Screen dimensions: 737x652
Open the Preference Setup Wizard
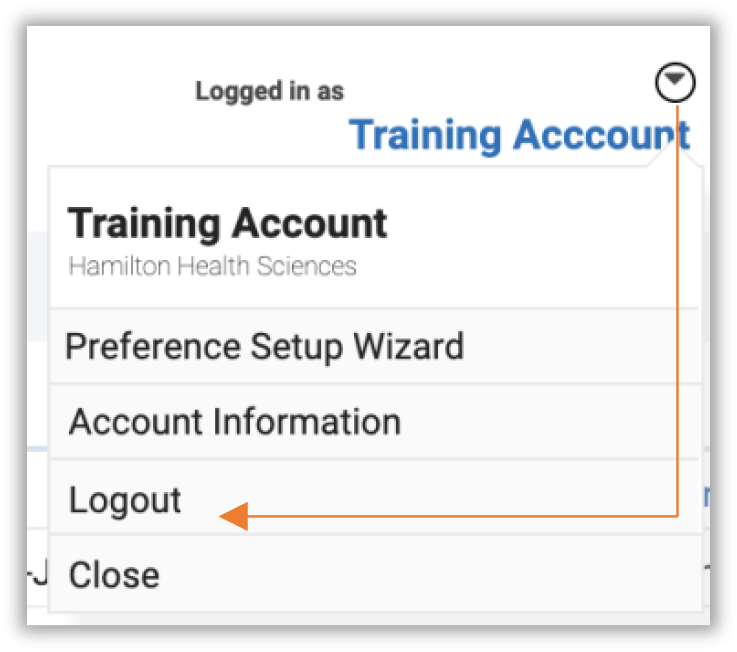[265, 347]
